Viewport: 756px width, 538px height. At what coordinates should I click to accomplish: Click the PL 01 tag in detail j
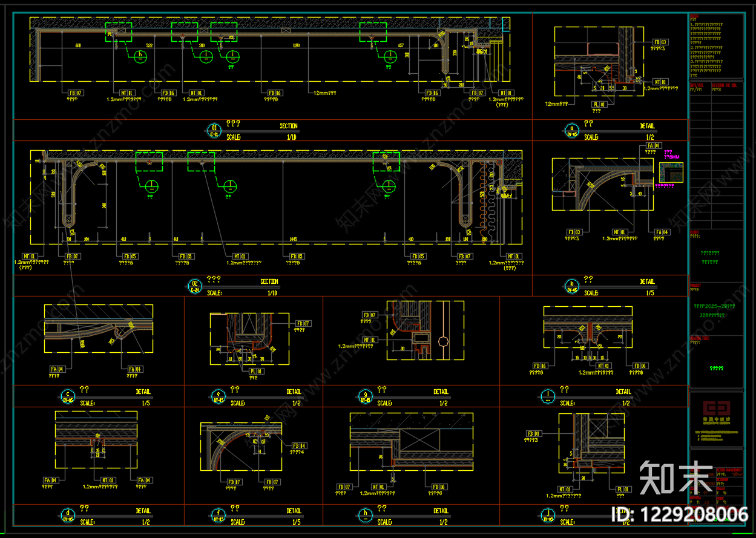point(623,490)
